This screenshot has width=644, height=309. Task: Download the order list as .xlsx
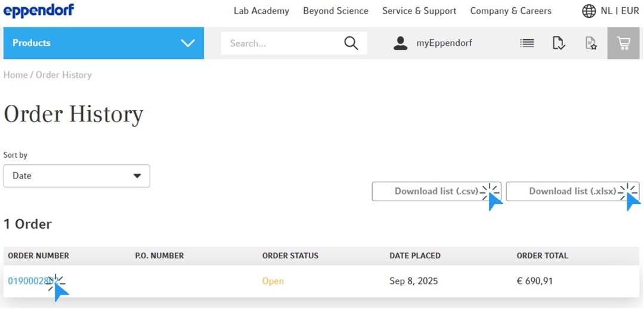(572, 191)
